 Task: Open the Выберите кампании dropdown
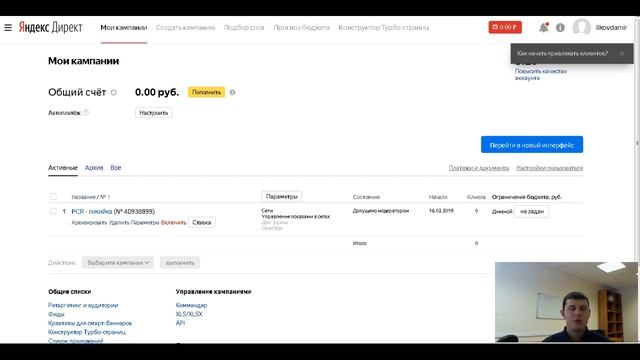pos(118,262)
